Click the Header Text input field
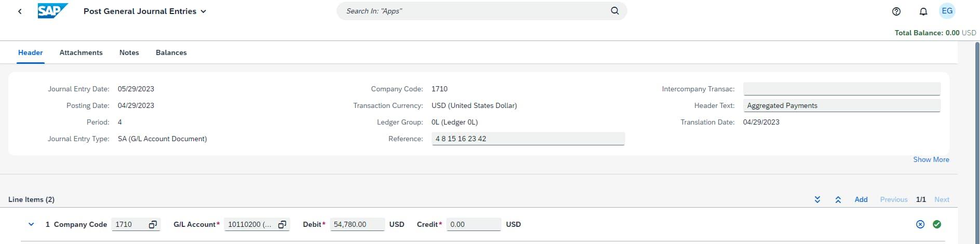This screenshot has height=244, width=980. (x=841, y=105)
